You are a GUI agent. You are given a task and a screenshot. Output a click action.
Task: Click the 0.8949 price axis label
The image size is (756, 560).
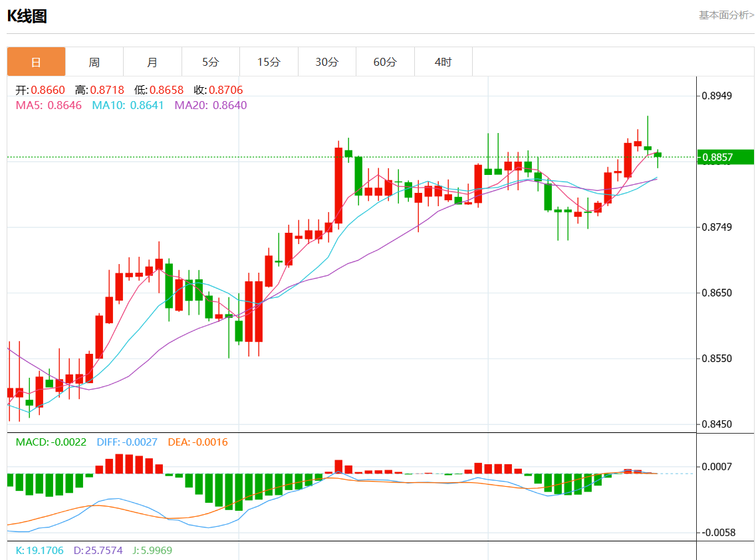(x=717, y=96)
